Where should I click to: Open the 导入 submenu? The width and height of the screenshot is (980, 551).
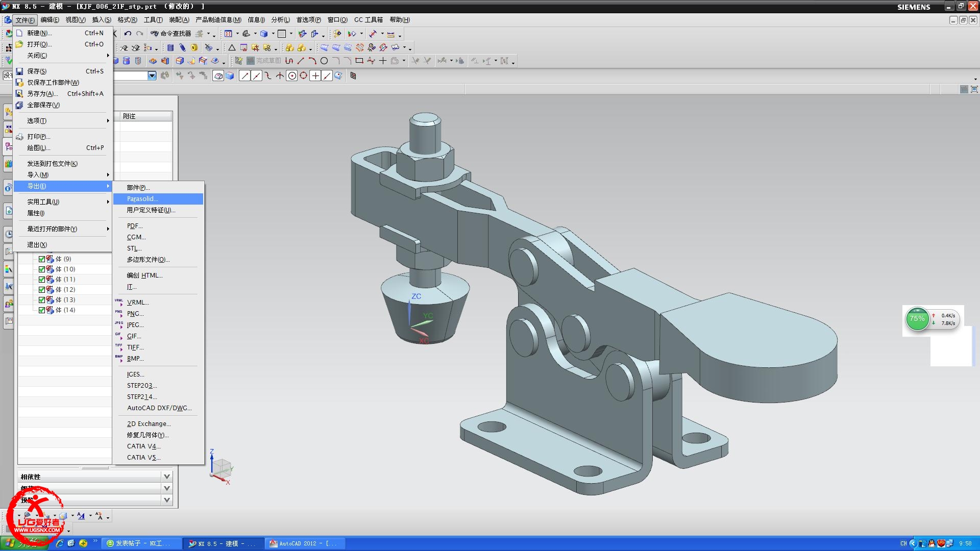[63, 175]
